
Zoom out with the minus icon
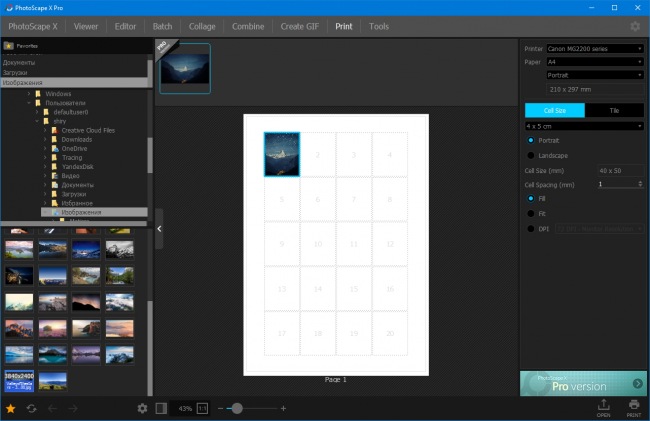coord(221,409)
